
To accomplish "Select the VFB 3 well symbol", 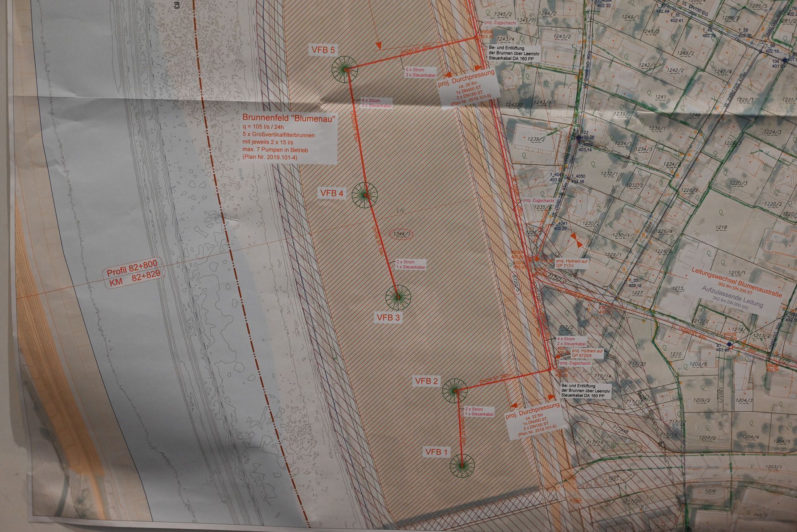I will pyautogui.click(x=398, y=296).
